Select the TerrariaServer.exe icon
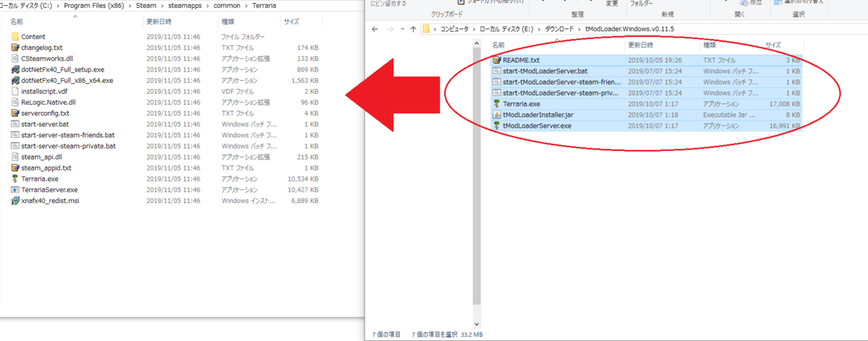 (15, 189)
